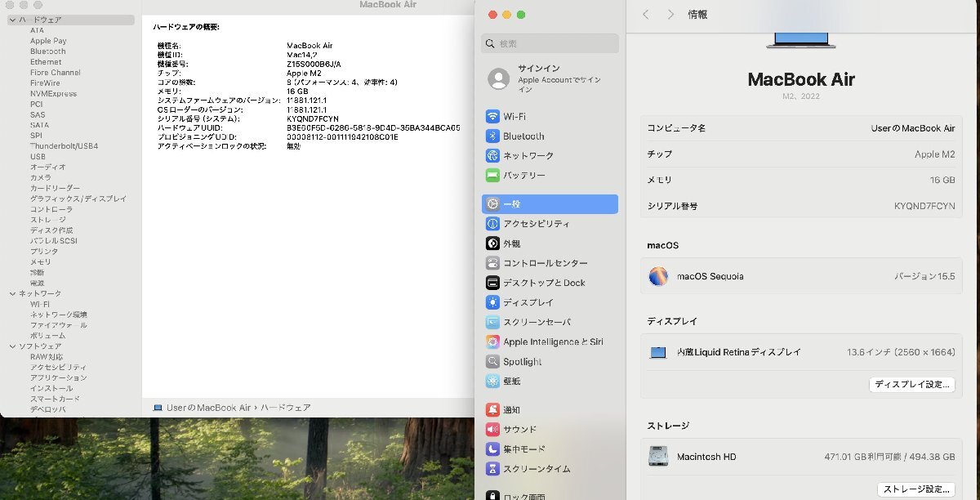Select ボリューム under ネットワーク
This screenshot has width=980, height=500.
(47, 336)
